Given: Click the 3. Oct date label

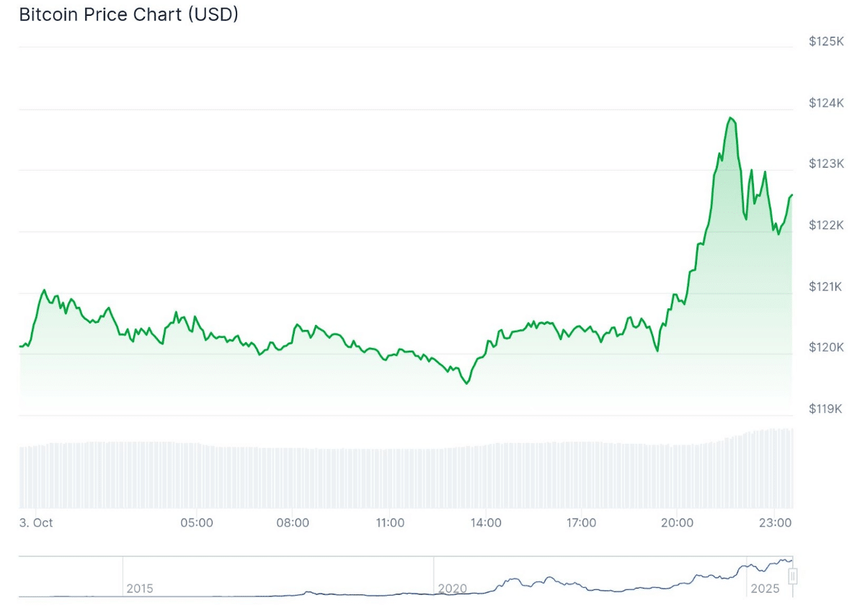Looking at the screenshot, I should (36, 522).
